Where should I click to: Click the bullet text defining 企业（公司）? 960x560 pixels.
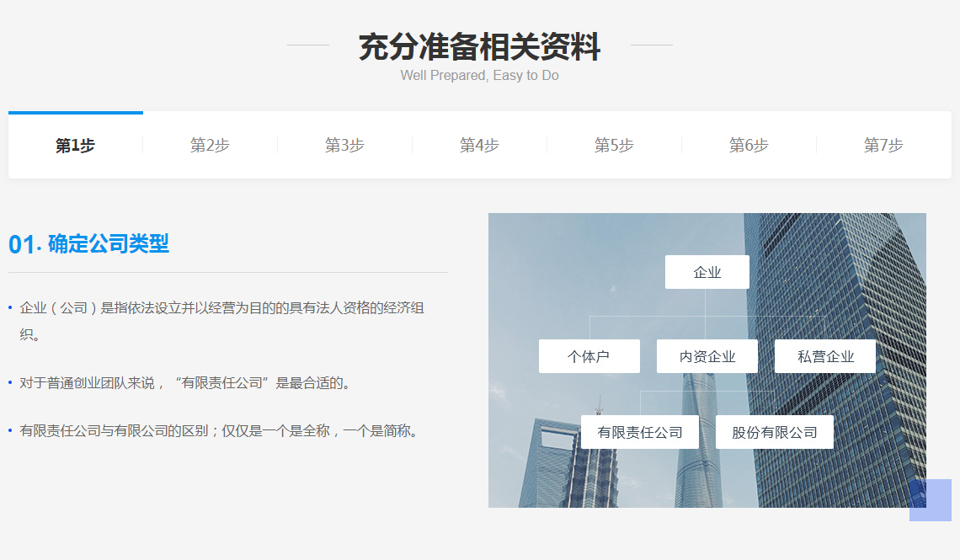[x=221, y=308]
